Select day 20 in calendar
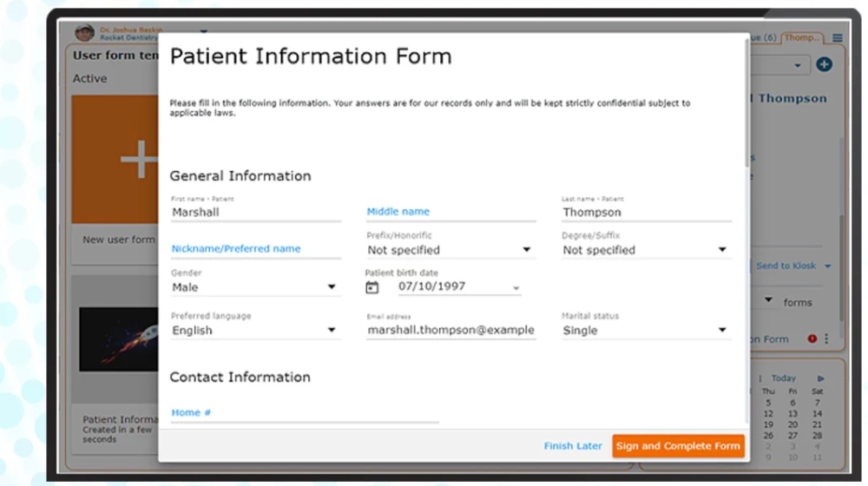This screenshot has height=486, width=868. pos(792,424)
